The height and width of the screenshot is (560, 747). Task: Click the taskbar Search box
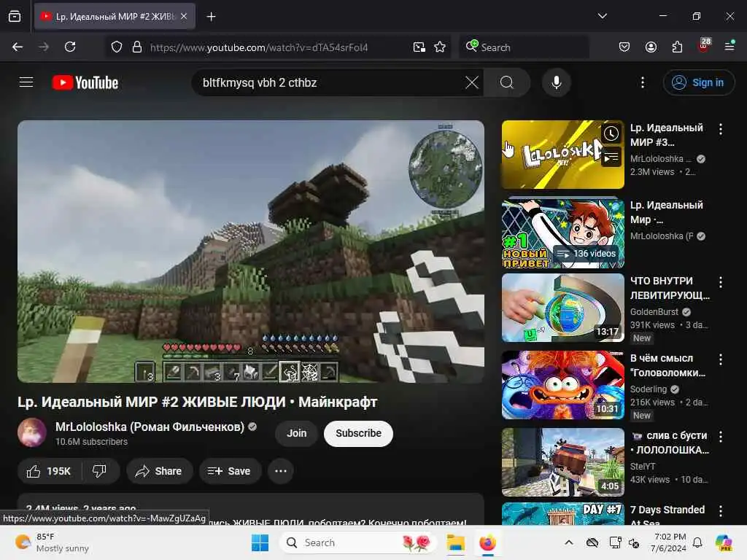point(358,542)
